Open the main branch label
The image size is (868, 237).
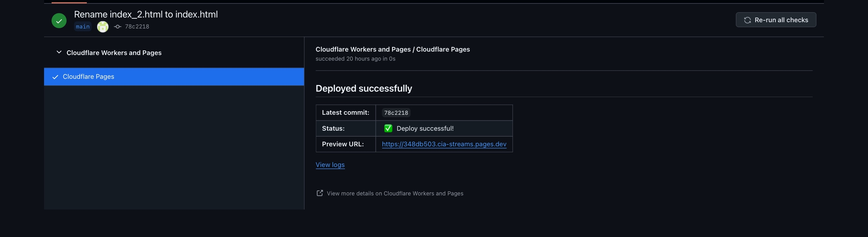tap(82, 27)
